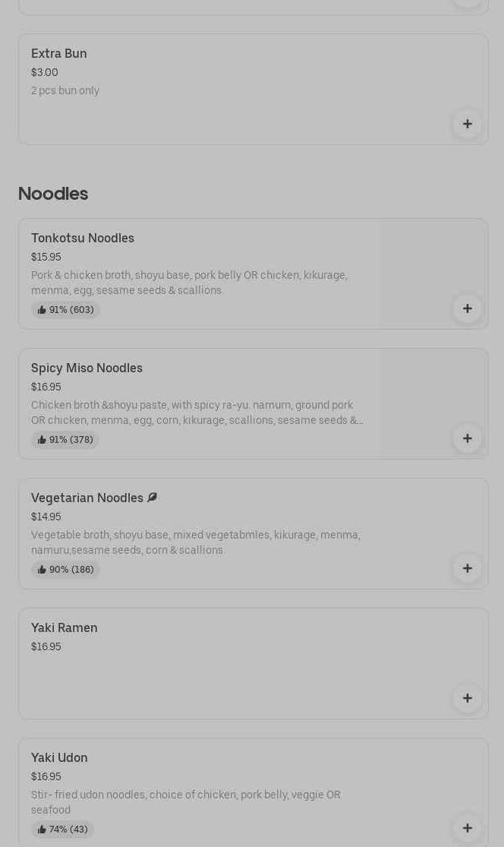This screenshot has width=504, height=847.
Task: Add Spicy Miso Noodles with plus icon
Action: pos(467,438)
